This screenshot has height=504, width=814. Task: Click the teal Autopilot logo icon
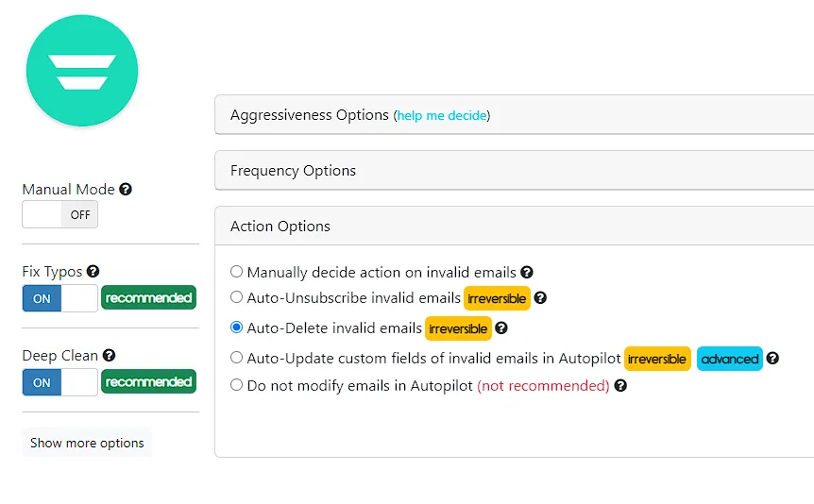point(82,71)
